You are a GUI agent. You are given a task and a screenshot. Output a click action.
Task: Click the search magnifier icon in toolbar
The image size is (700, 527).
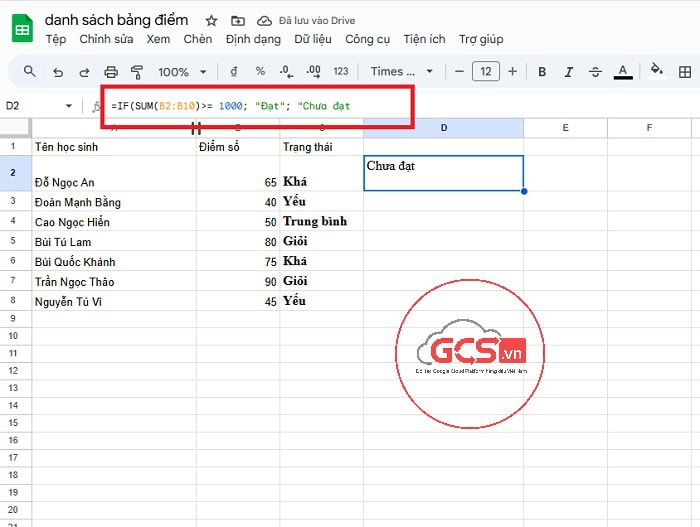[x=30, y=72]
